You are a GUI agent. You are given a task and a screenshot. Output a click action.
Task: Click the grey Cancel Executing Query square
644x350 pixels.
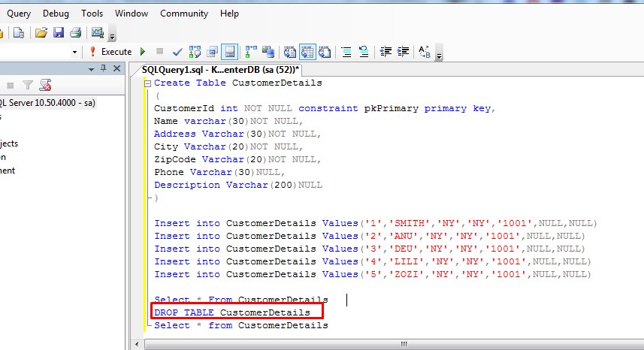click(x=160, y=51)
